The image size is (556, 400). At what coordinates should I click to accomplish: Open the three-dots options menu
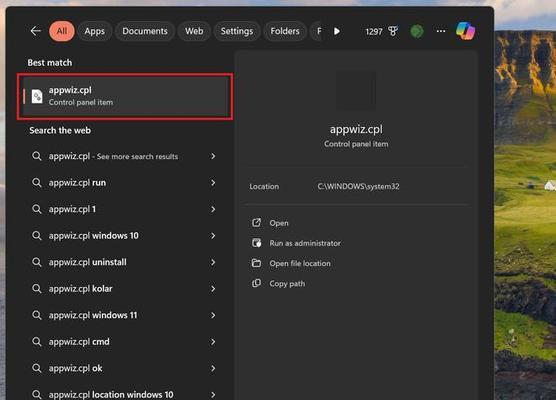coord(441,31)
